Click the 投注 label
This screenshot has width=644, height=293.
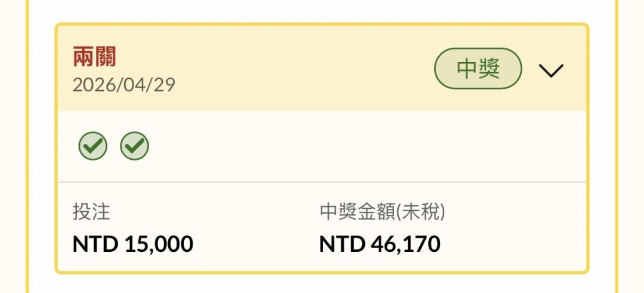pos(91,212)
